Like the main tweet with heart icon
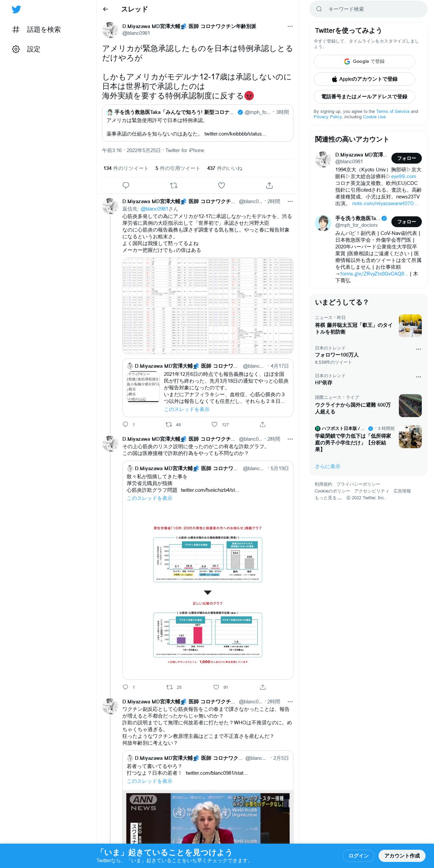The image size is (434, 868). pyautogui.click(x=221, y=185)
